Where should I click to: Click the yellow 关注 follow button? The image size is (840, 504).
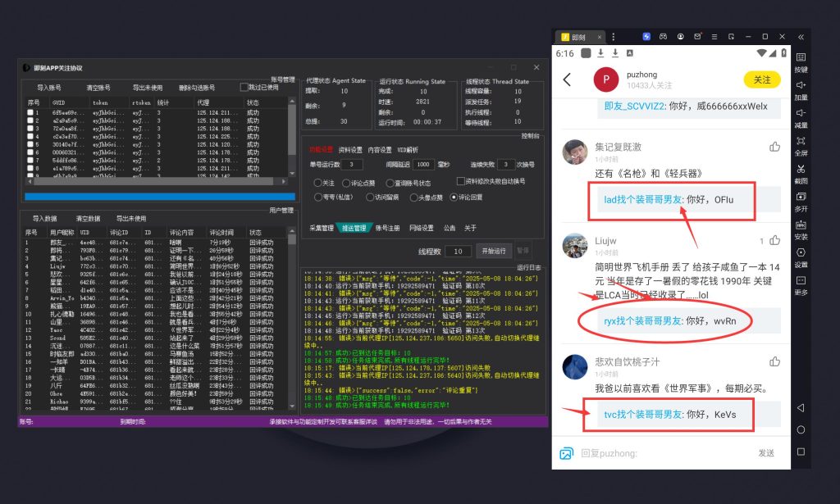click(x=762, y=79)
